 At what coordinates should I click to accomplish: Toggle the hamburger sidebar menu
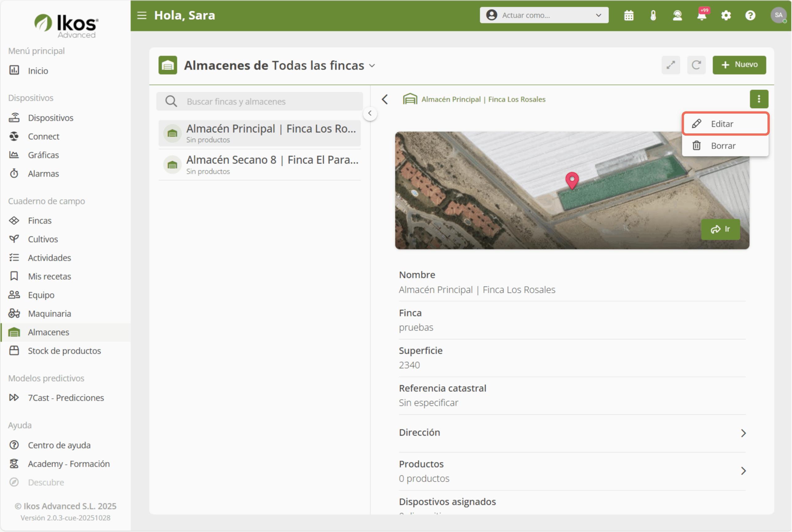coord(142,15)
